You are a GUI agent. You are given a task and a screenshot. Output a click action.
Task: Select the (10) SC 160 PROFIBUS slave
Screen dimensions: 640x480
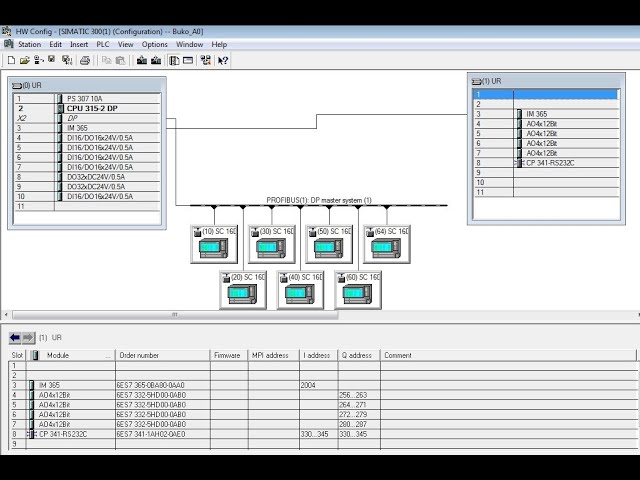[x=214, y=244]
